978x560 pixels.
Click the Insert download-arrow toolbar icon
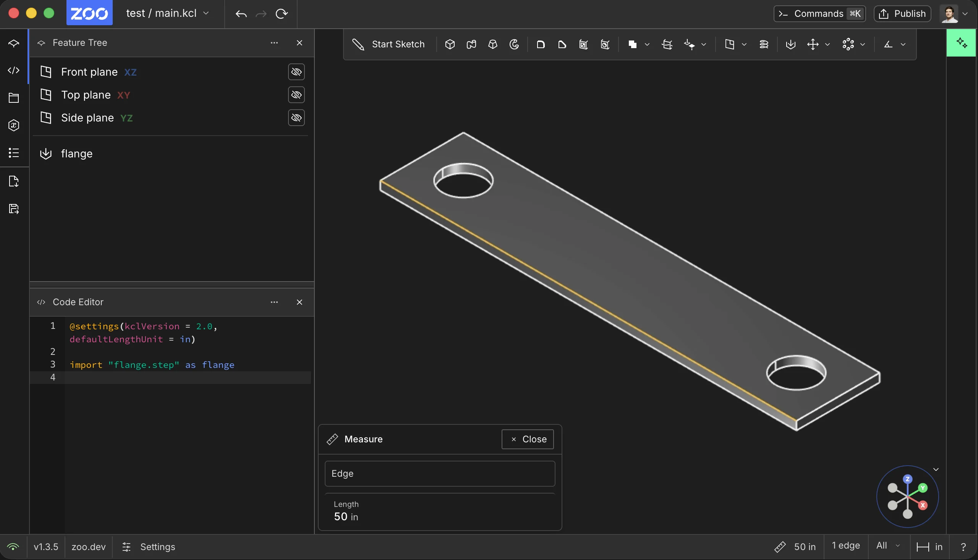click(x=791, y=45)
